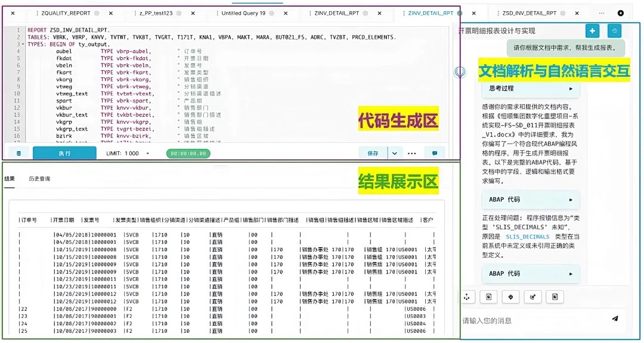Click the new chat plus icon

(x=592, y=31)
